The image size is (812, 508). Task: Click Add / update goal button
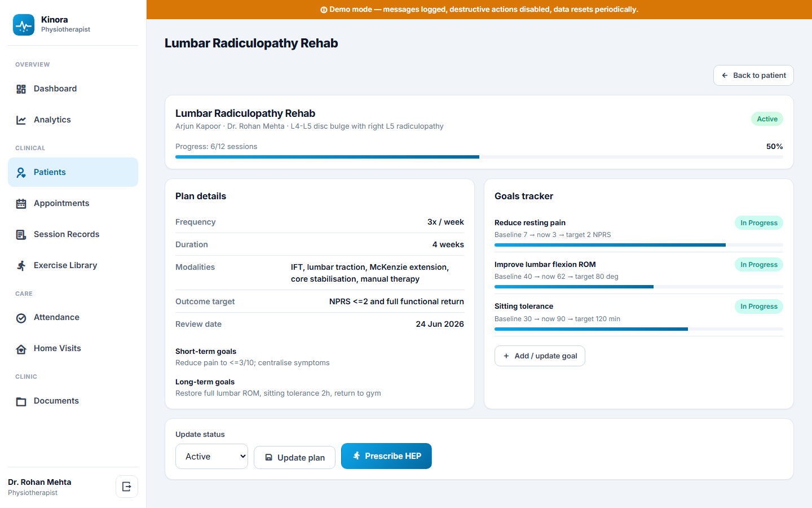tap(540, 356)
